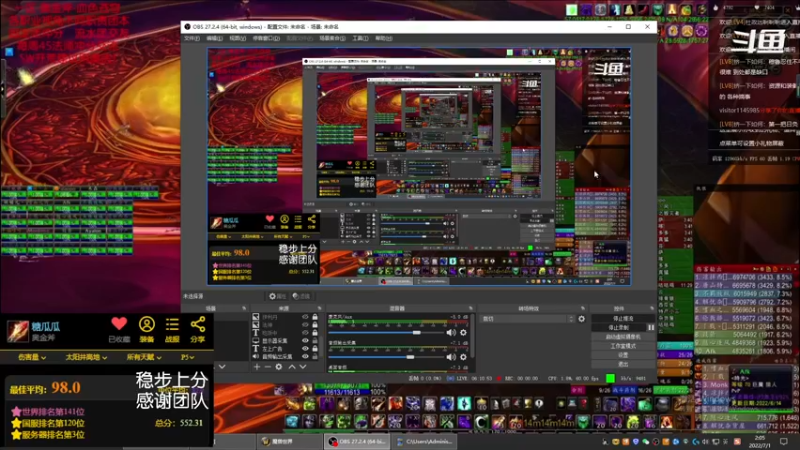Open 麦克风/Aux mixer gear settings
Image resolution: width=800 pixels, height=450 pixels.
click(463, 333)
